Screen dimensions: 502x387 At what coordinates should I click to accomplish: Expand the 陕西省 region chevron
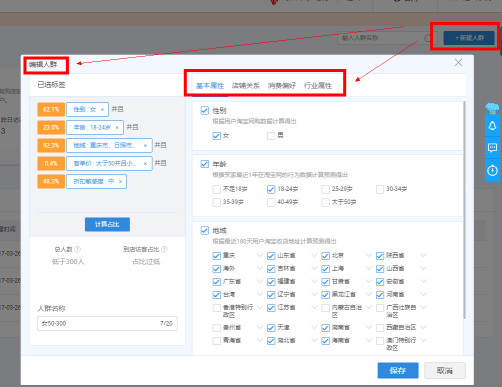[x=423, y=255]
